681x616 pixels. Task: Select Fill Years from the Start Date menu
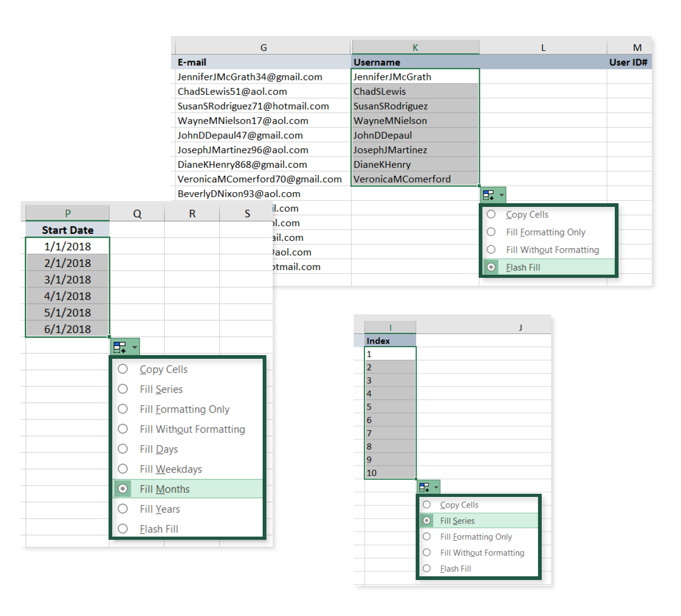159,509
